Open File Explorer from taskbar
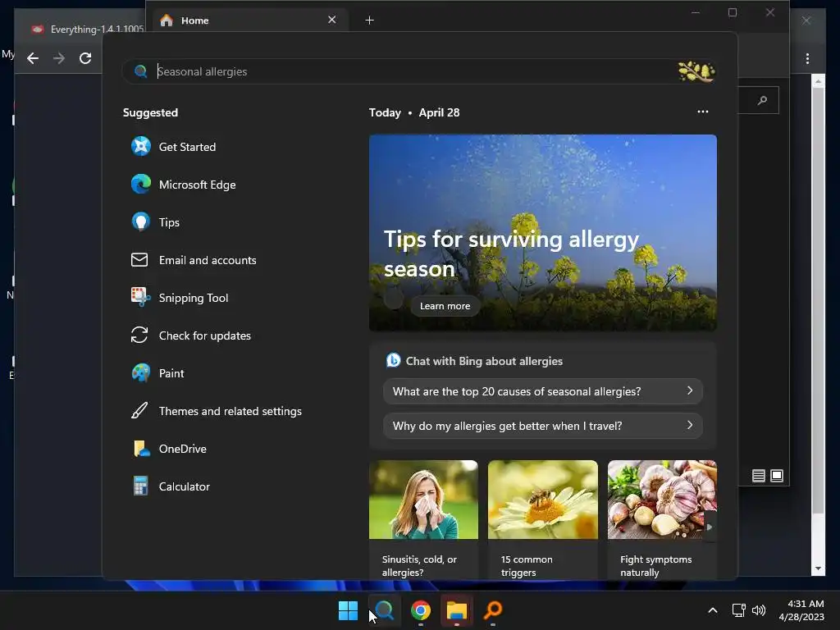Screen dimensions: 840x630 point(457,610)
